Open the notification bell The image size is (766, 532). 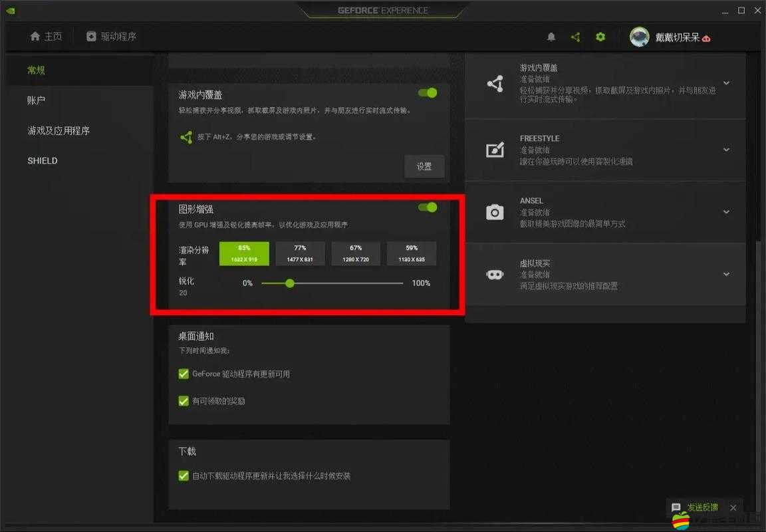(551, 37)
